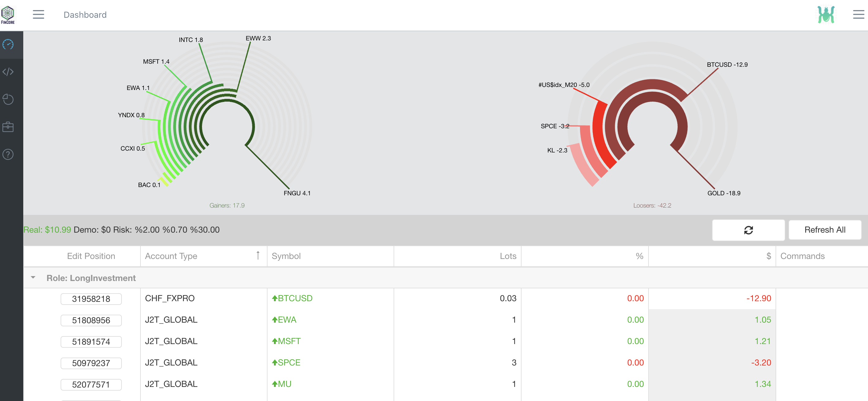Screen dimensions: 868x401
Task: Sort by Symbol column header
Action: (286, 256)
